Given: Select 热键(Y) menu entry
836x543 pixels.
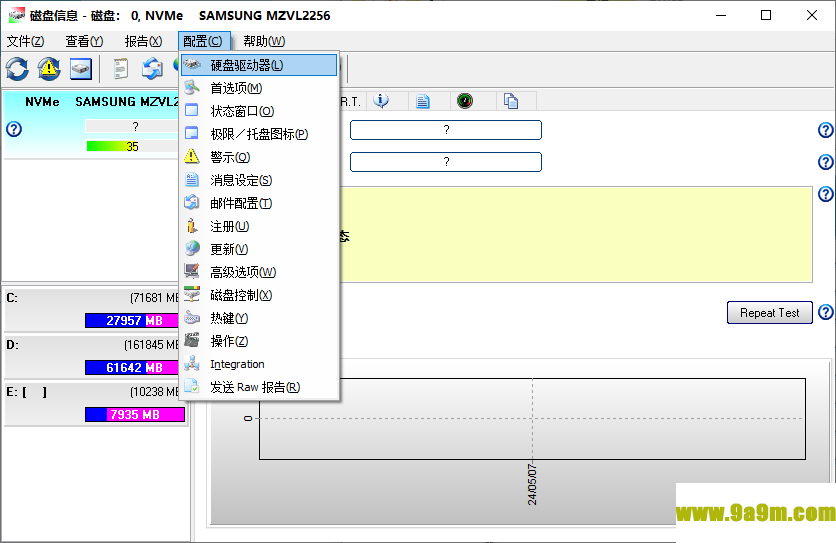Looking at the screenshot, I should [259, 318].
